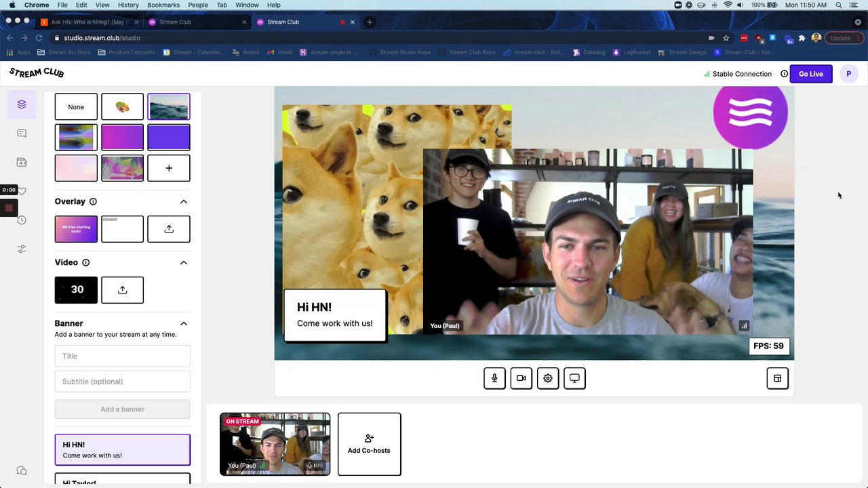Click the Stream Club logo
Image resolution: width=868 pixels, height=488 pixels.
(37, 73)
